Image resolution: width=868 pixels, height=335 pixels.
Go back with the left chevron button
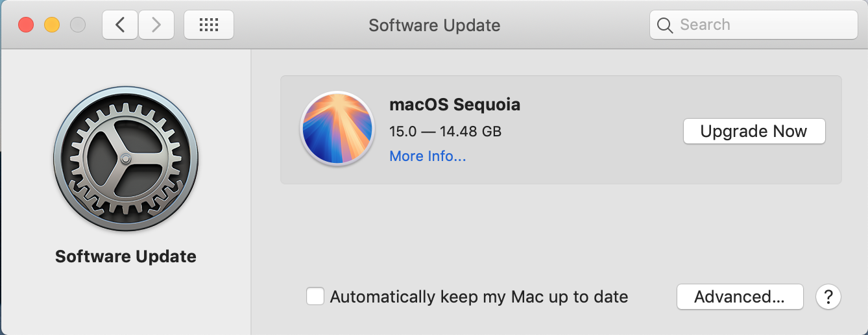(120, 25)
